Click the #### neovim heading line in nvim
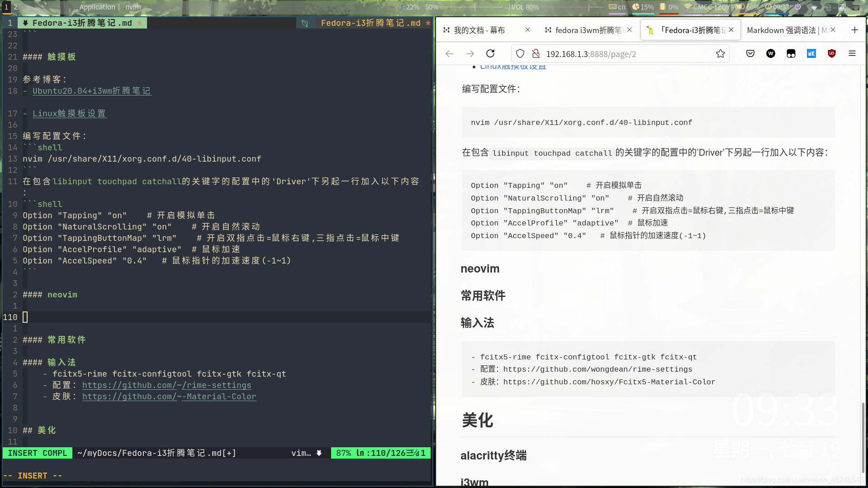The width and height of the screenshot is (868, 488). [x=50, y=294]
